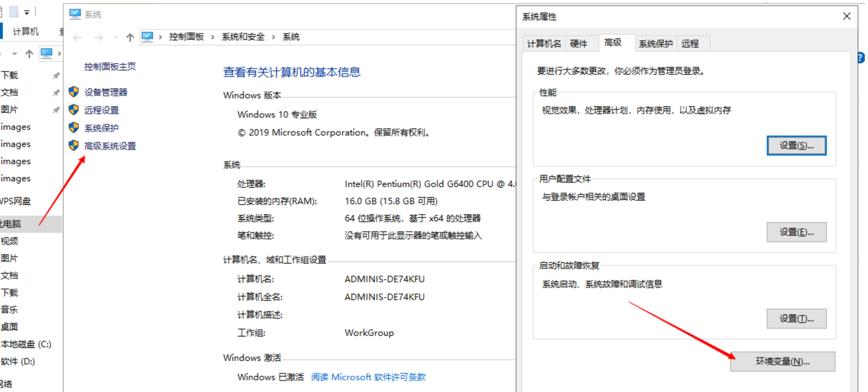
Task: Click shield icon beside 远程设置
Action: tap(74, 110)
